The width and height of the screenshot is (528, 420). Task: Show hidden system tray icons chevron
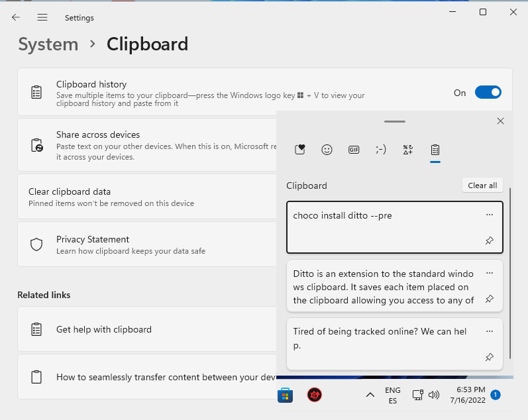click(x=370, y=395)
